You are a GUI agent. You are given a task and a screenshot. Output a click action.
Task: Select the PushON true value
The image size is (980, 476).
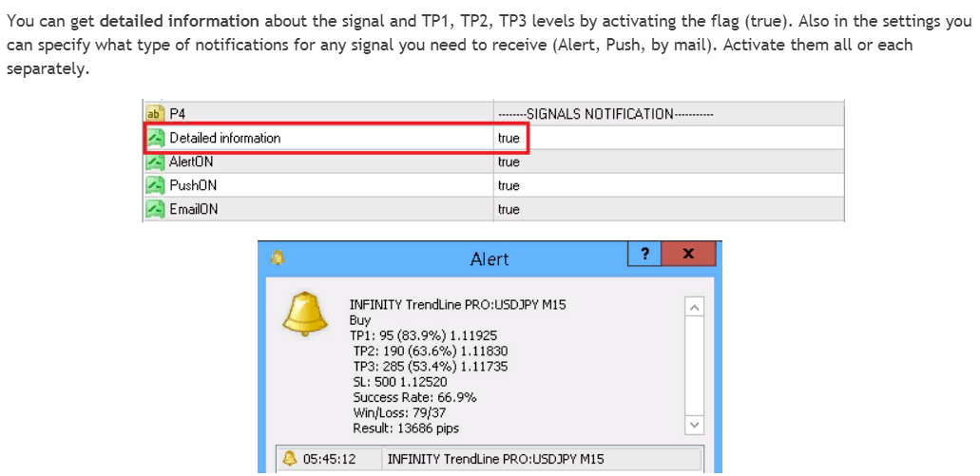509,185
